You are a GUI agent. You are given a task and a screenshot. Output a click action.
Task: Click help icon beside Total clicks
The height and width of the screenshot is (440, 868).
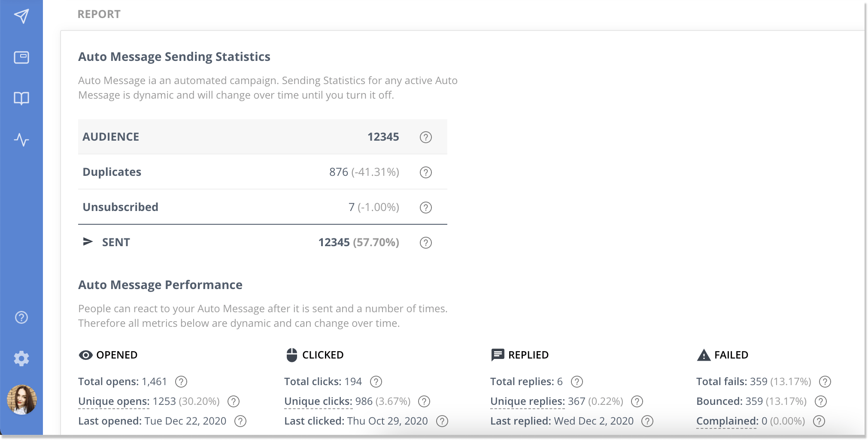tap(376, 382)
